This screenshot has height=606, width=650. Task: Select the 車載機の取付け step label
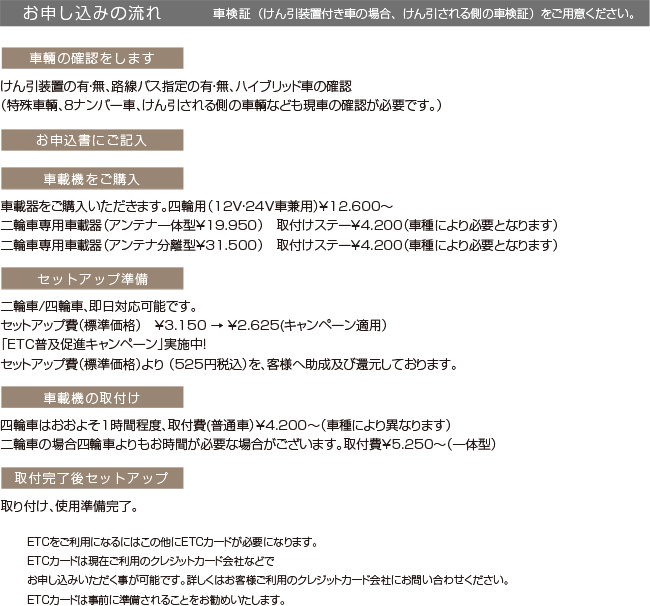coord(92,398)
